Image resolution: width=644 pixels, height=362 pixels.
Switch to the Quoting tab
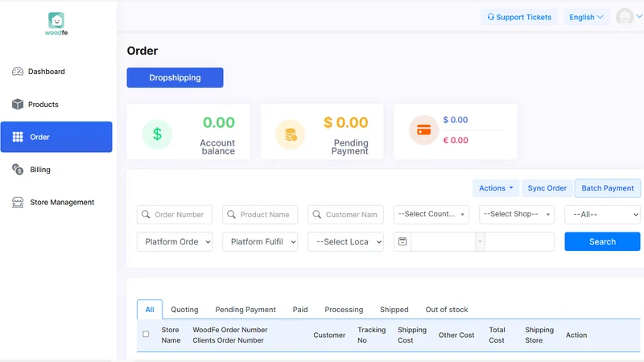coord(184,310)
